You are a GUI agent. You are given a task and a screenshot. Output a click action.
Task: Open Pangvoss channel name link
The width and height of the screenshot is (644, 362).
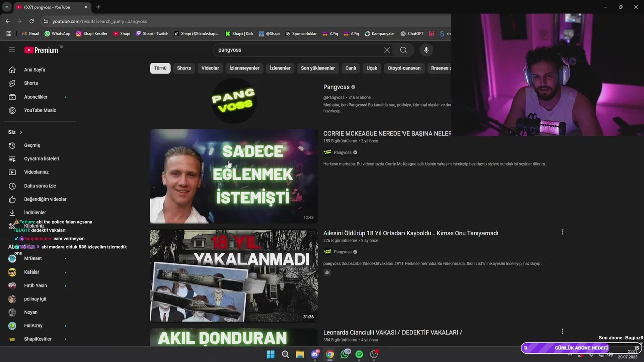[x=336, y=87]
